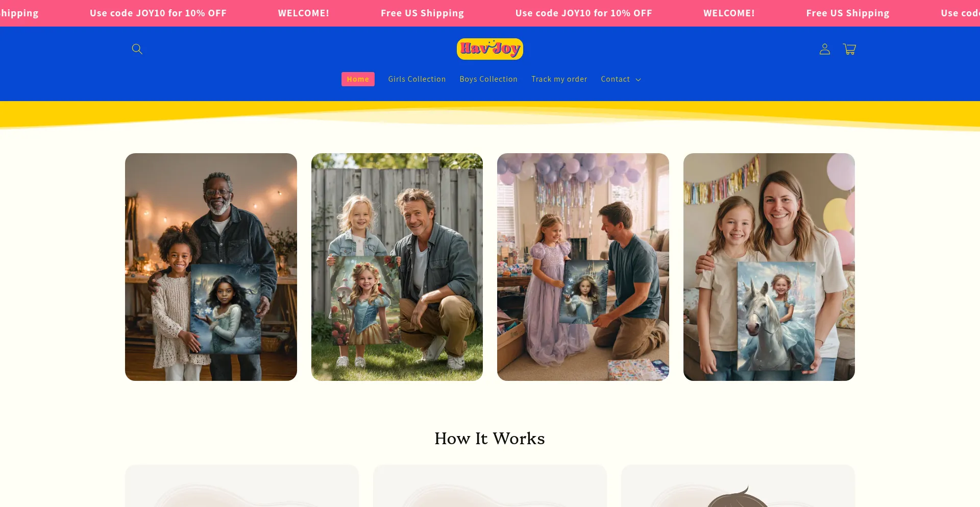
Task: Click the first How It Works card
Action: point(242,486)
